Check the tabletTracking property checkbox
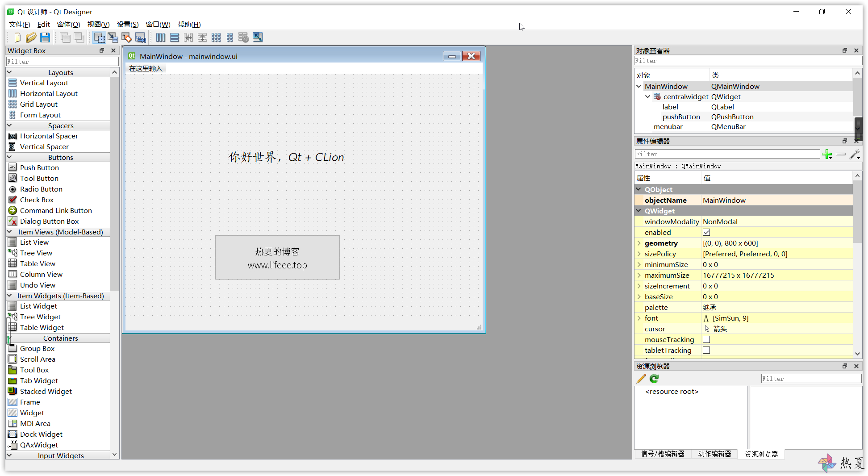868x476 pixels. tap(706, 351)
